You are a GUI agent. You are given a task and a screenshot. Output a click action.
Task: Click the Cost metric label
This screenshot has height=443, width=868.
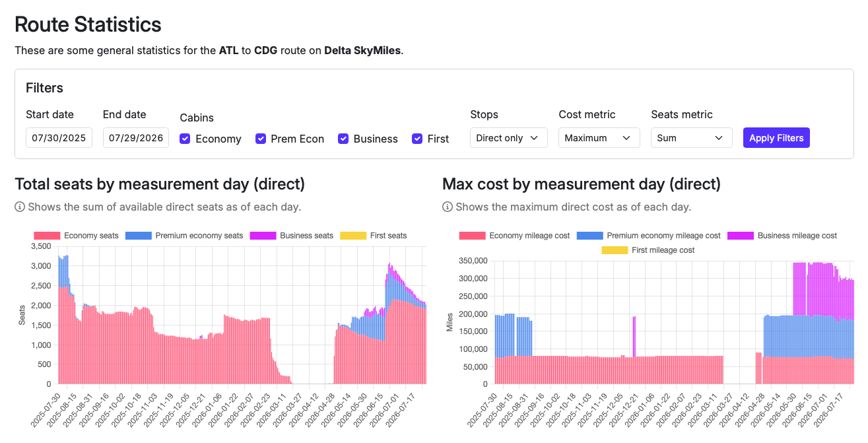click(587, 114)
